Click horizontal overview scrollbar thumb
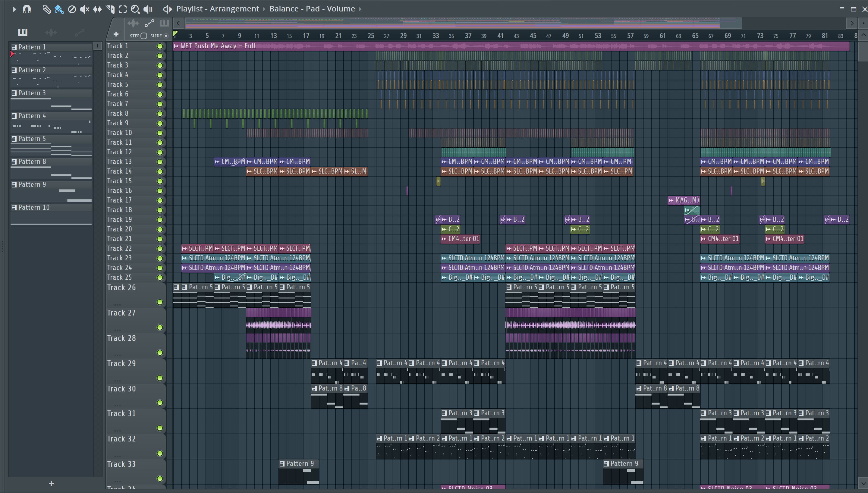868x493 pixels. click(x=463, y=23)
